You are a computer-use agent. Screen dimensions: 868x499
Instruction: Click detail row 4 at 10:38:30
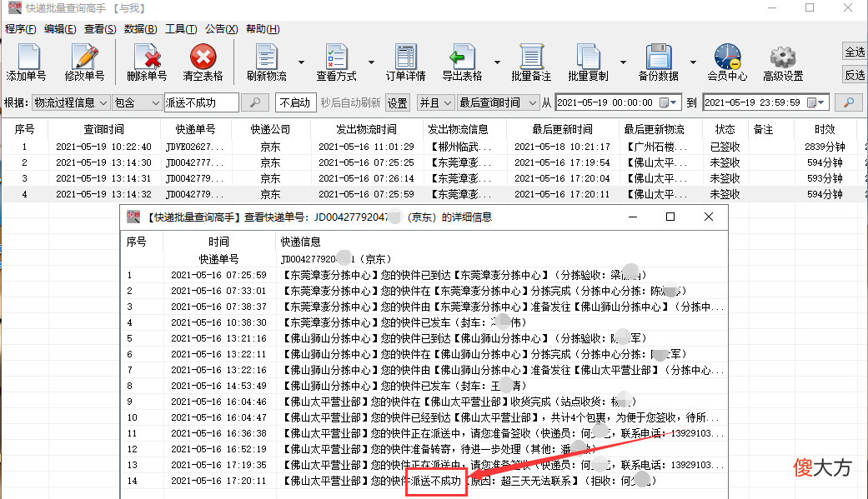click(x=424, y=322)
